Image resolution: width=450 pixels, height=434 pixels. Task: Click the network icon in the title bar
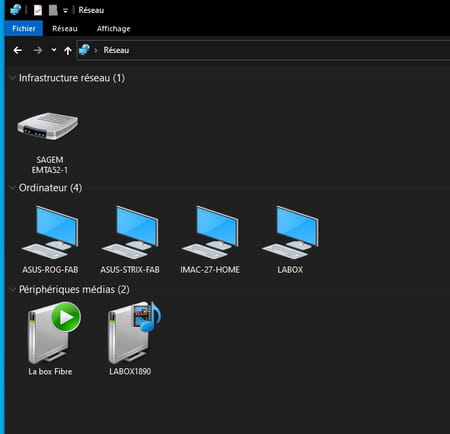pyautogui.click(x=16, y=10)
